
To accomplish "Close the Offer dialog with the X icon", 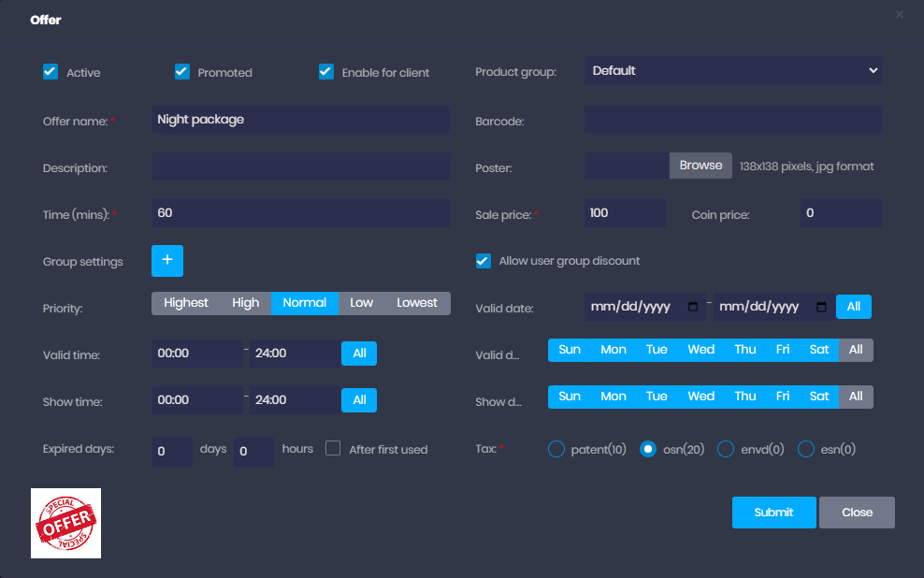I will coord(900,15).
